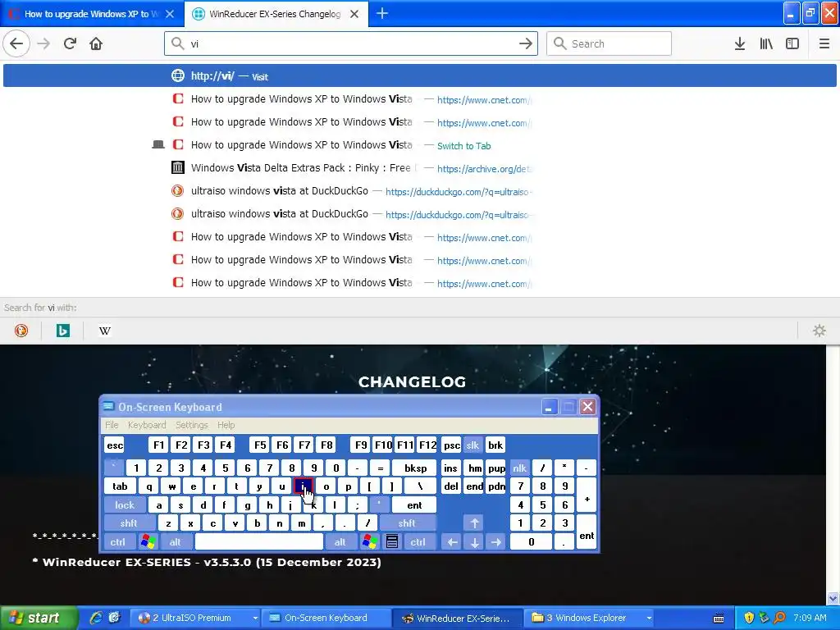Click the bksp key on keyboard
This screenshot has height=630, width=840.
pos(416,468)
